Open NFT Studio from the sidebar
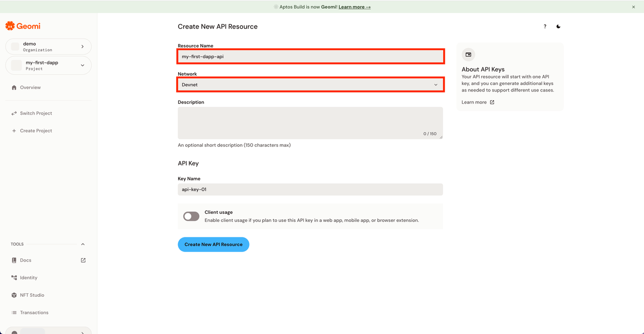The height and width of the screenshot is (334, 644). click(x=31, y=295)
